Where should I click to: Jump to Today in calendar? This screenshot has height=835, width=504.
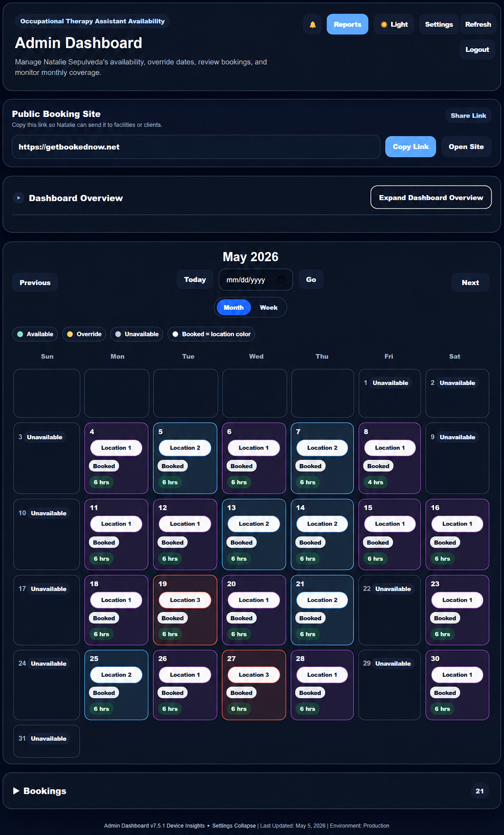pos(195,279)
